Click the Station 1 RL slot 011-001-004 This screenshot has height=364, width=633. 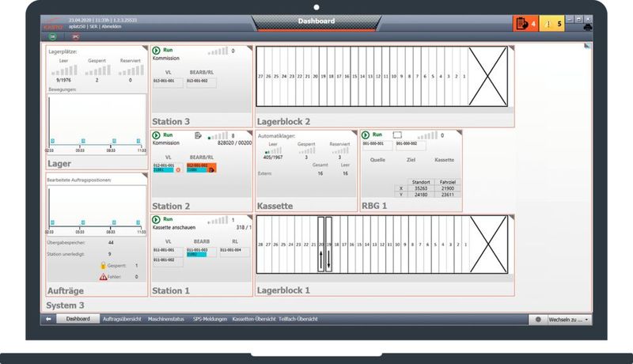[234, 252]
